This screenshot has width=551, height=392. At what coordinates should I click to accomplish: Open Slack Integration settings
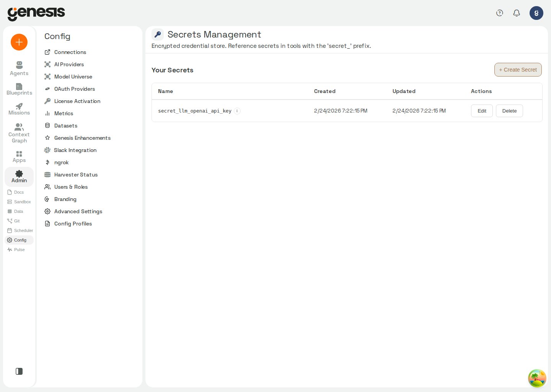point(70,150)
